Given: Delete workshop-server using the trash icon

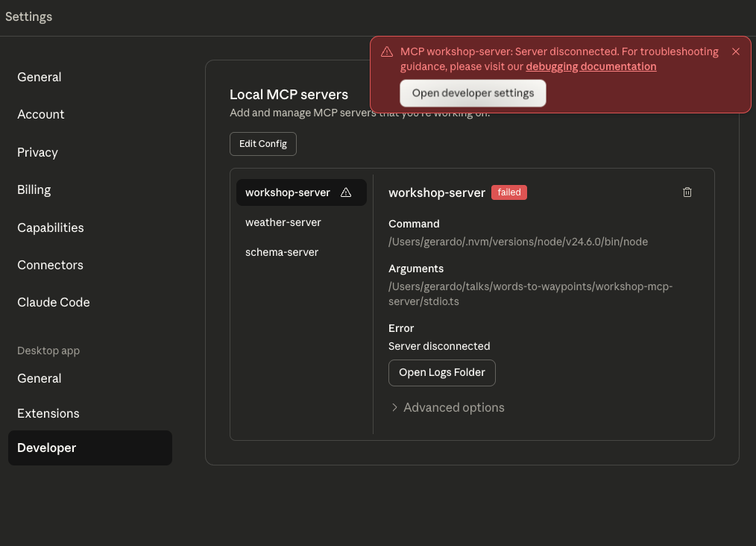Looking at the screenshot, I should pyautogui.click(x=687, y=192).
